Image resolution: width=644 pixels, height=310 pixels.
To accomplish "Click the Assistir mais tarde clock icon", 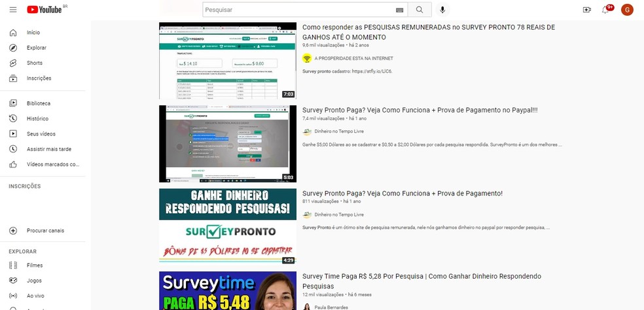I will point(13,149).
